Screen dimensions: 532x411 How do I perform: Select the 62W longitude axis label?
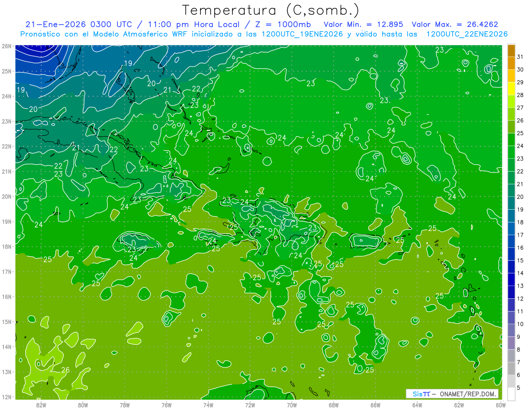click(x=459, y=404)
